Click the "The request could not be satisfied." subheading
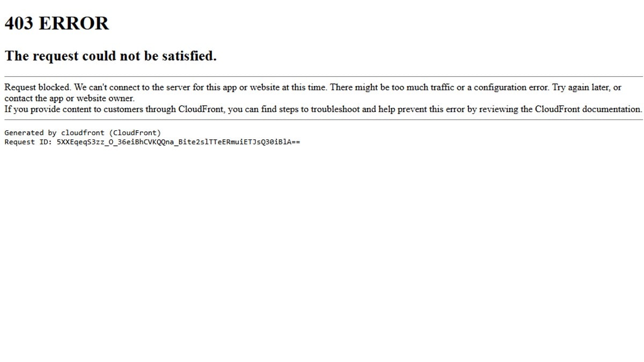The height and width of the screenshot is (362, 644). pos(111,56)
